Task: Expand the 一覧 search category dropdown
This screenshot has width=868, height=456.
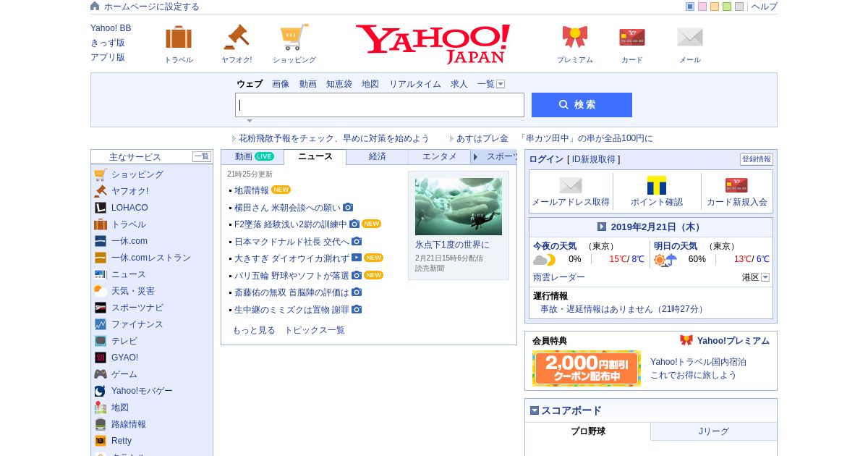Action: click(x=501, y=84)
